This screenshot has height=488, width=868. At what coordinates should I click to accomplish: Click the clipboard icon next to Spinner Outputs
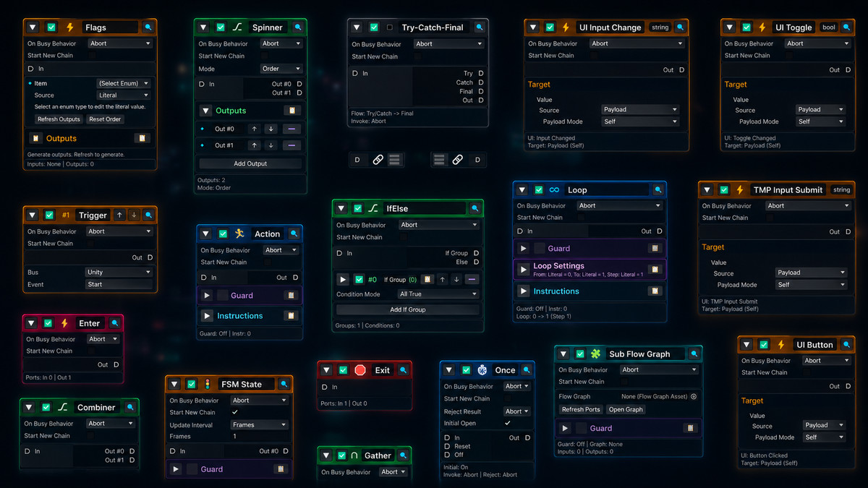tap(292, 111)
